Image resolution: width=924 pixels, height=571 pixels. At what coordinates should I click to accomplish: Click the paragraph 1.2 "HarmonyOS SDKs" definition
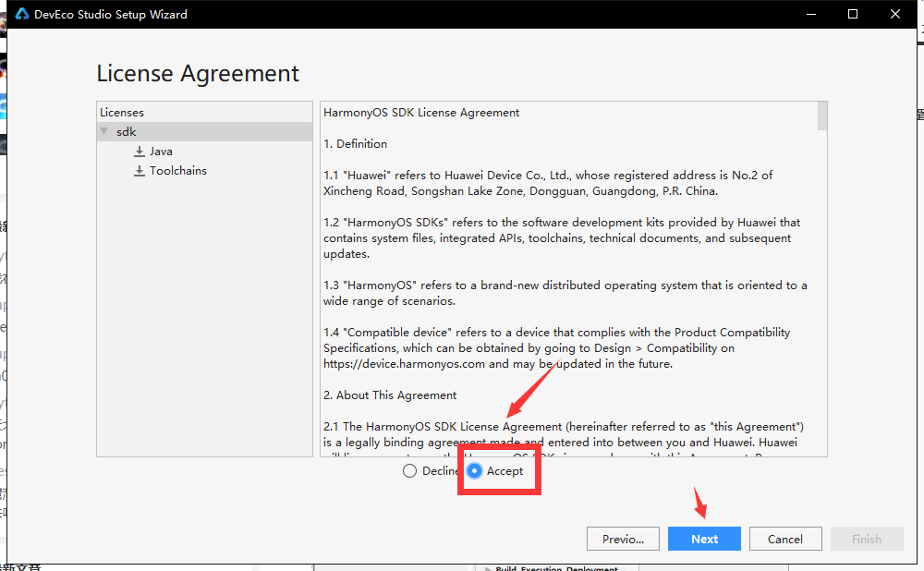tap(562, 238)
